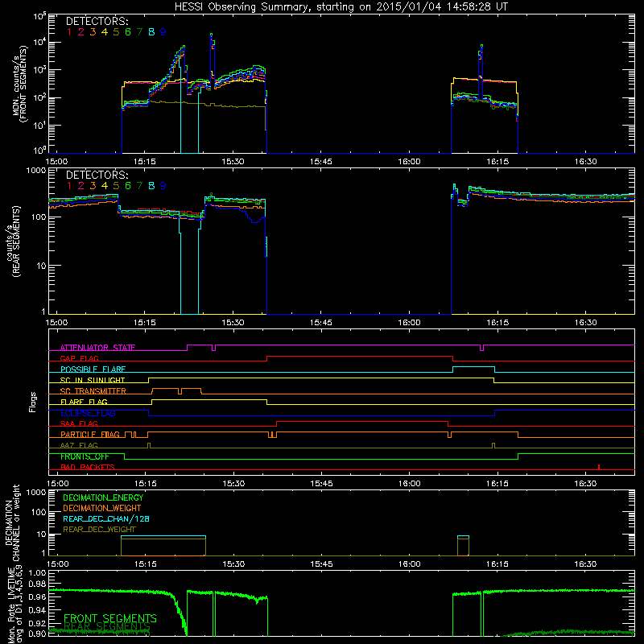Image resolution: width=644 pixels, height=644 pixels.
Task: Click the DECIMATION_ENERGY legend entry
Action: 103,497
